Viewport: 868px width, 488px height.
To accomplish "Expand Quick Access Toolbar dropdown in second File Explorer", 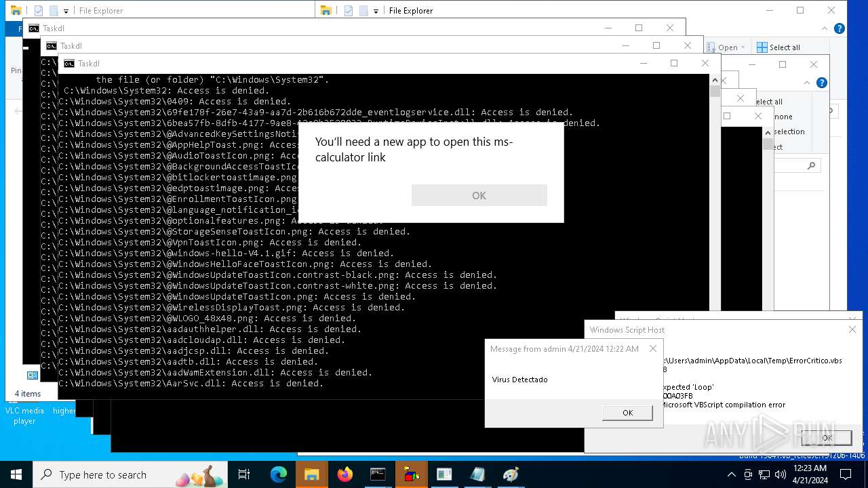I will coord(376,11).
